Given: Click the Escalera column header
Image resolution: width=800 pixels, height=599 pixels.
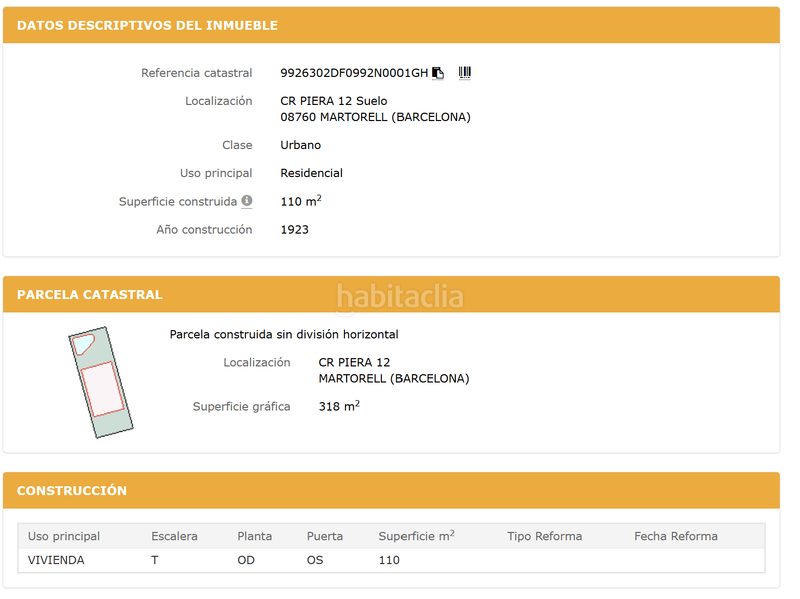Looking at the screenshot, I should 174,536.
